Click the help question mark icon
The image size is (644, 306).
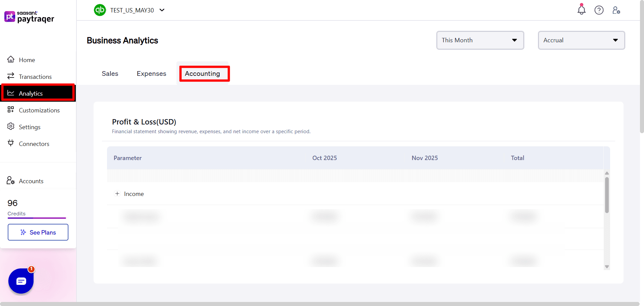point(599,10)
